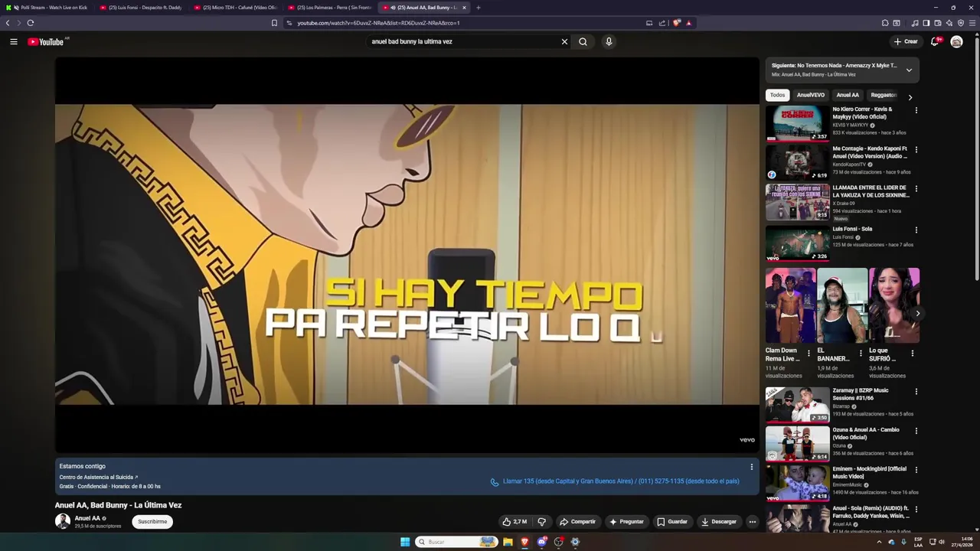Open Discord from taskbar

(541, 542)
